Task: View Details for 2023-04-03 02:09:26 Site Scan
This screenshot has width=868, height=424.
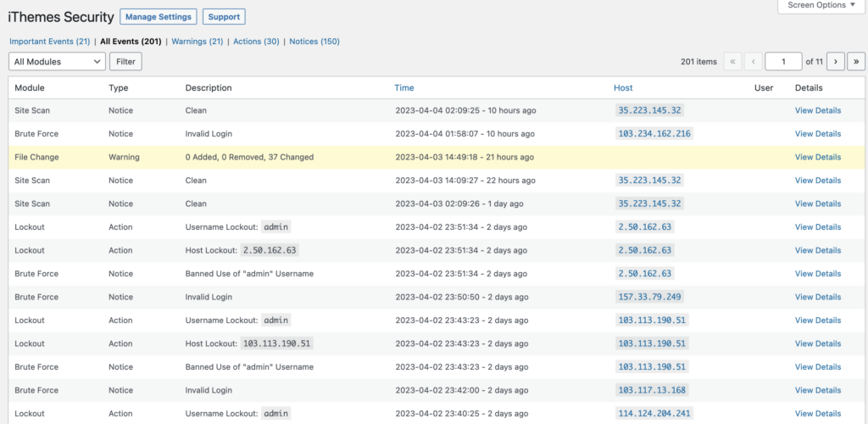Action: (x=818, y=204)
